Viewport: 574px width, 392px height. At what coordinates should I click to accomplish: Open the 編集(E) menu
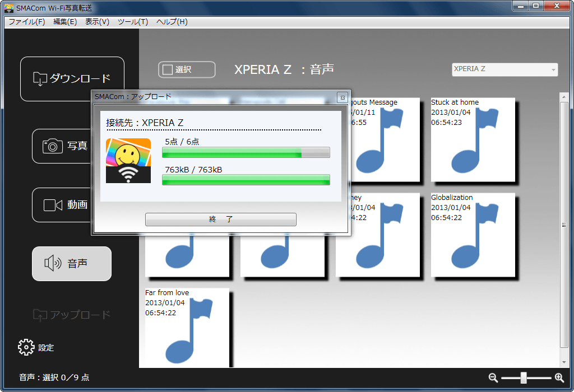[65, 22]
